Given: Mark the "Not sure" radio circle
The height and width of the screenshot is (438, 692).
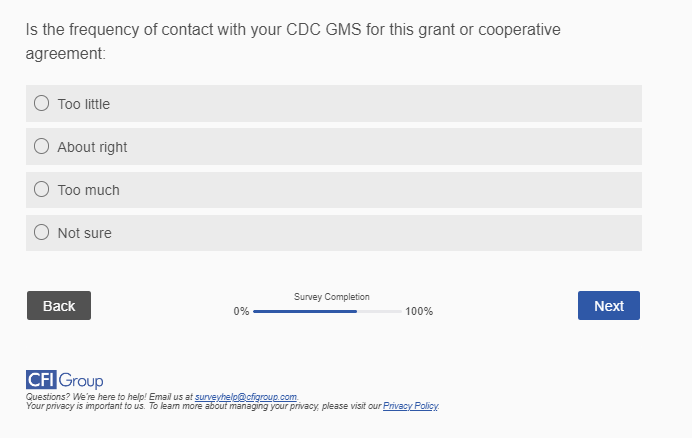Looking at the screenshot, I should pos(42,232).
